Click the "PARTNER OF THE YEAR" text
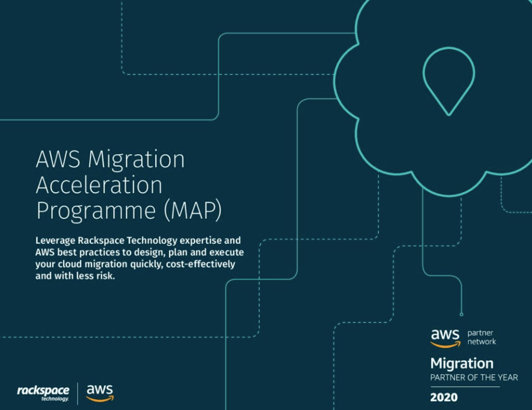Viewport: 532px width, 410px height. pyautogui.click(x=474, y=378)
